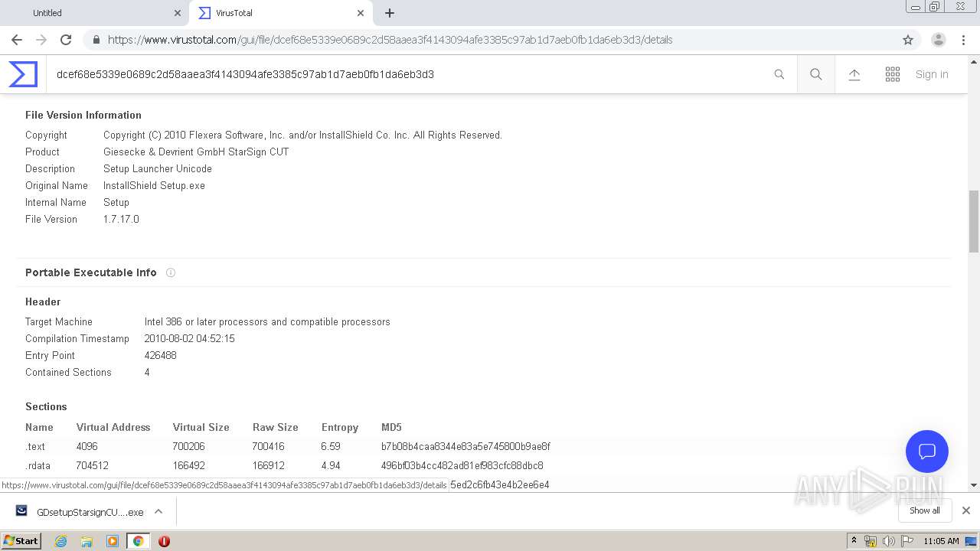Close the downloads bar
The width and height of the screenshot is (980, 551).
966,510
